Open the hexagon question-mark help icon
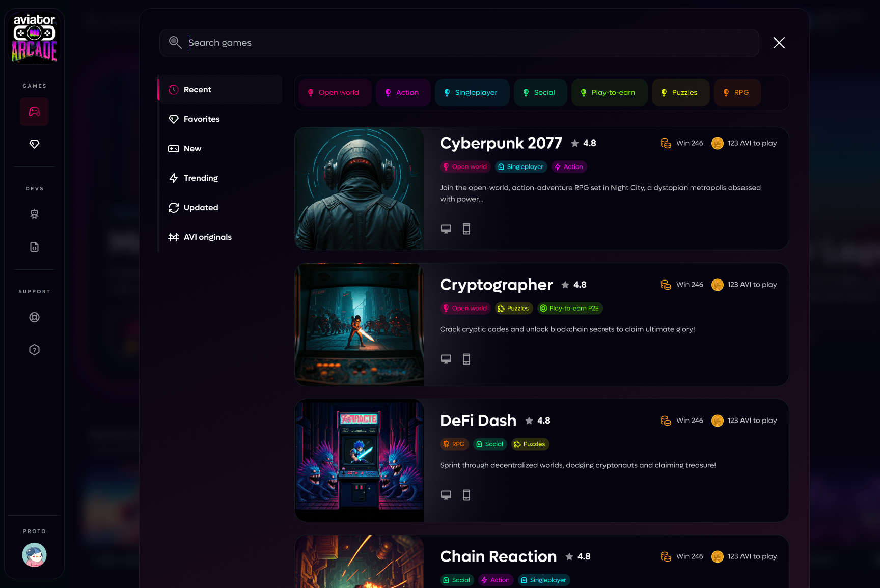 pyautogui.click(x=35, y=350)
